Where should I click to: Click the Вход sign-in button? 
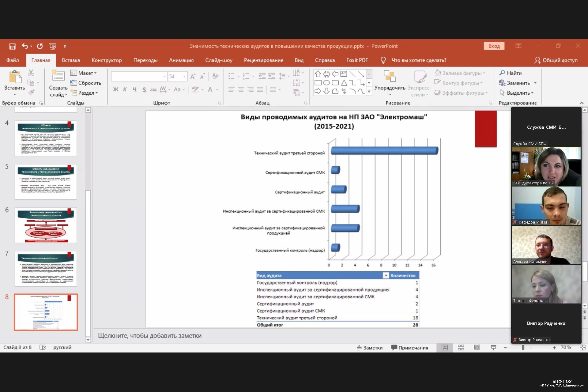click(494, 46)
